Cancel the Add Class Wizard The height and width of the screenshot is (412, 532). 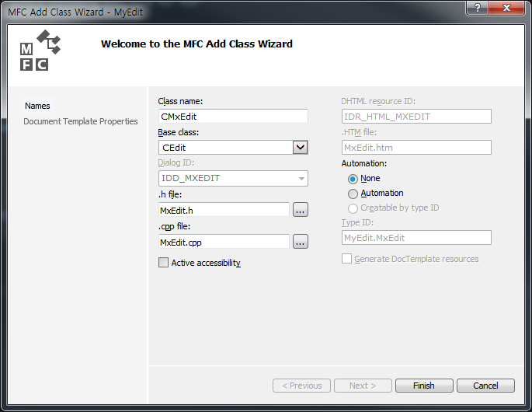pyautogui.click(x=485, y=386)
